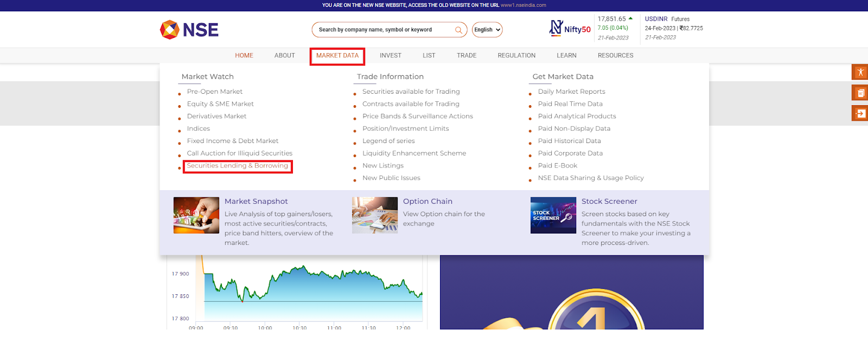
Task: Click the Market Watch section heading
Action: [208, 77]
